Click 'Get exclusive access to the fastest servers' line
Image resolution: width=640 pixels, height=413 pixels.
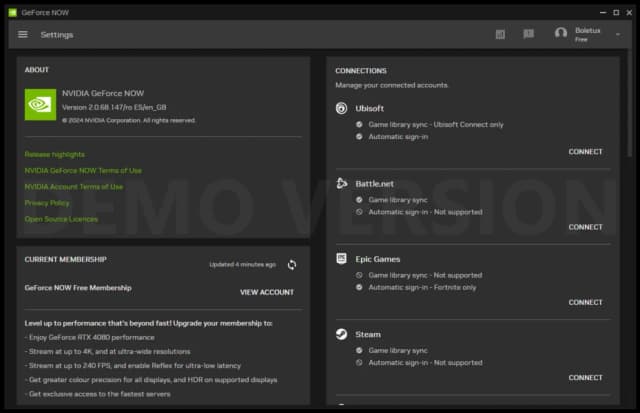click(98, 394)
